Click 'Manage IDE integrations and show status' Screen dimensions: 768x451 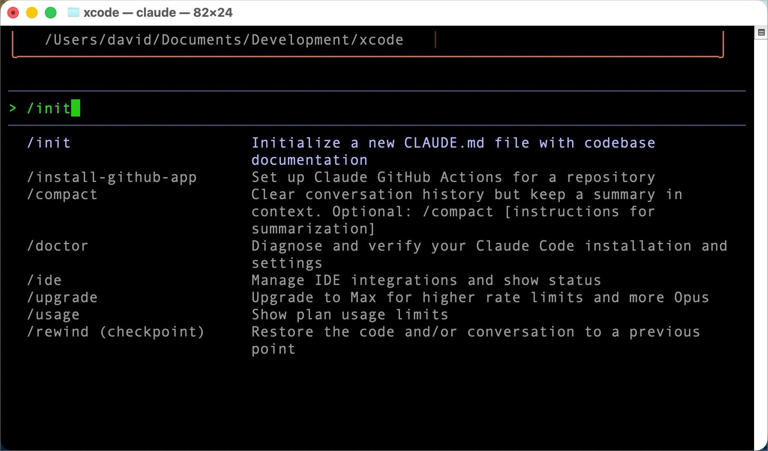pyautogui.click(x=426, y=280)
